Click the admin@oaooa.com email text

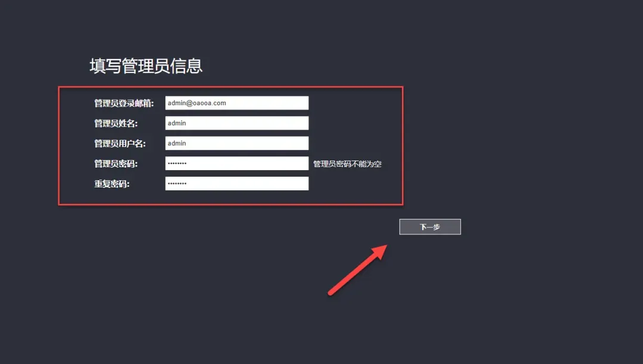coord(197,103)
